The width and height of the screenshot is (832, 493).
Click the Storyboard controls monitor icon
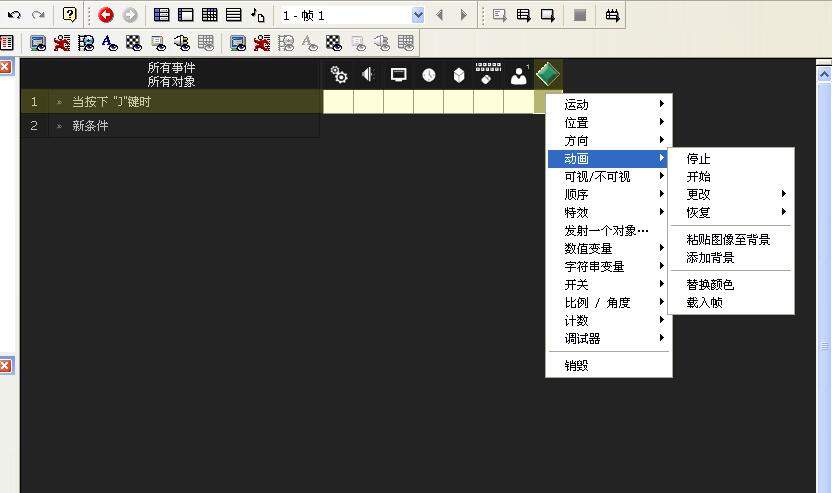398,75
